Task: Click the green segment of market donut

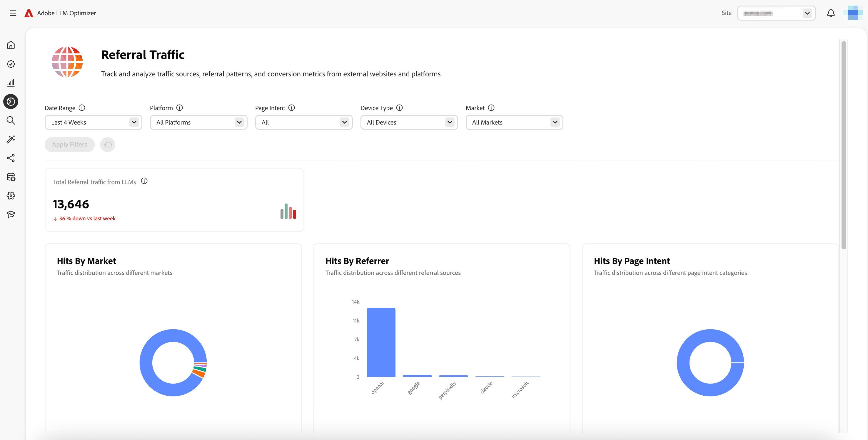Action: click(x=200, y=369)
